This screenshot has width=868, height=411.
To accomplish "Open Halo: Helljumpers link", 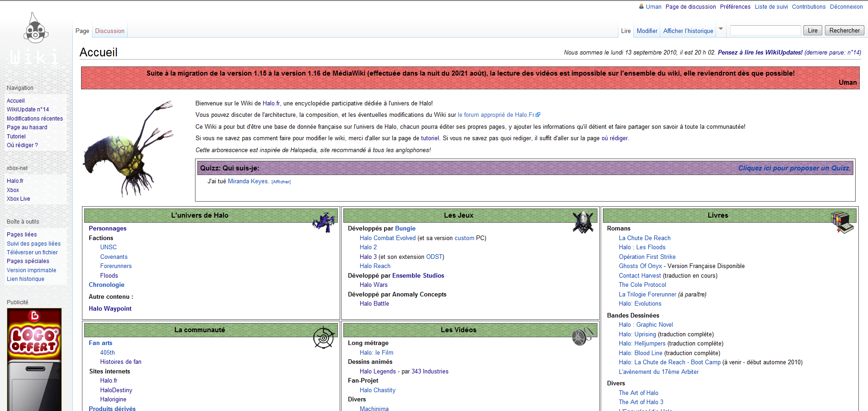I will 642,344.
